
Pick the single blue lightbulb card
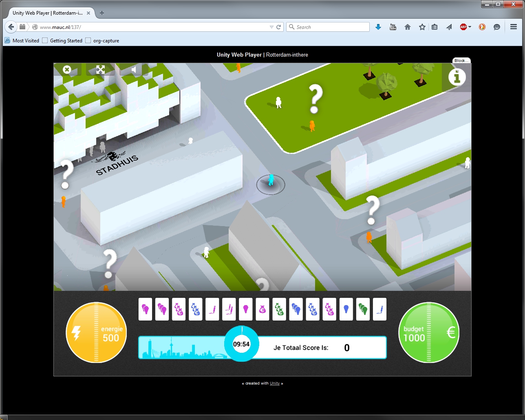(x=346, y=309)
